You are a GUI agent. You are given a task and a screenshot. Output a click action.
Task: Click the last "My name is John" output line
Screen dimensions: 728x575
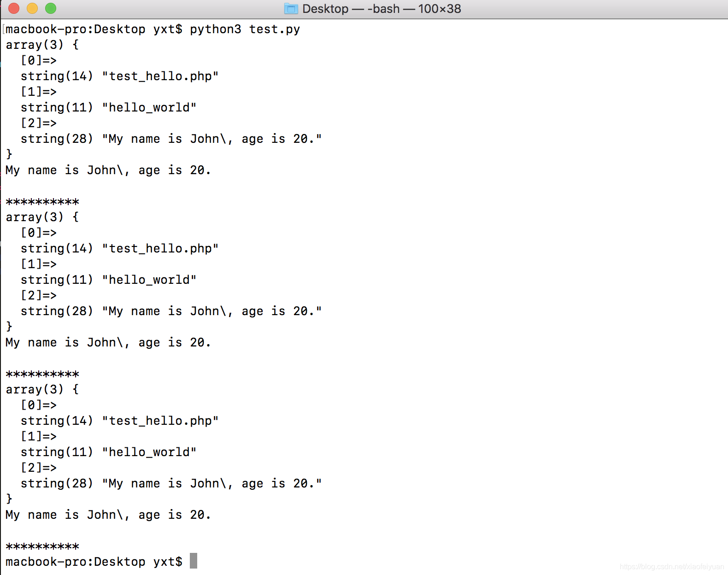[x=108, y=515]
